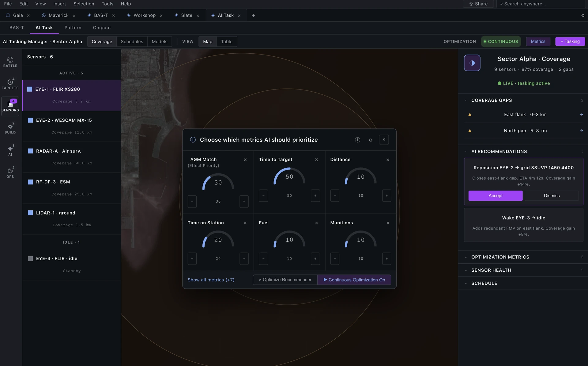
Task: Switch to the Chipout tab
Action: 102,28
